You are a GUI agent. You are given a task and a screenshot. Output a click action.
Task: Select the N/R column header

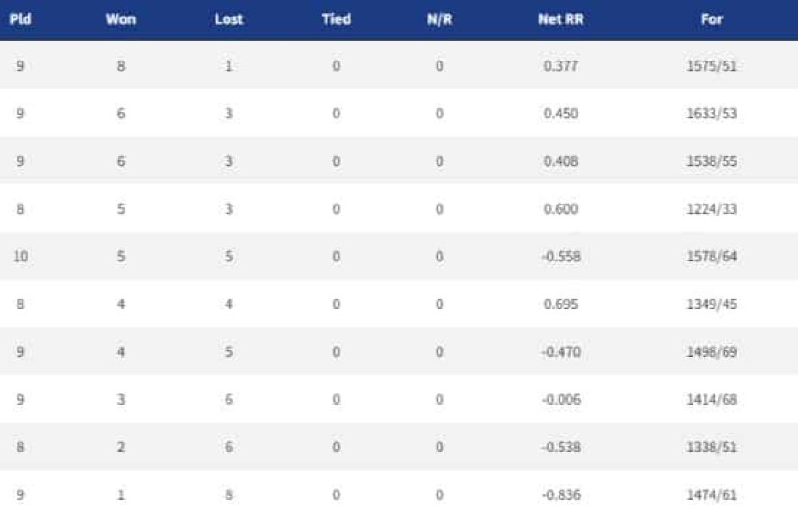[x=439, y=19]
